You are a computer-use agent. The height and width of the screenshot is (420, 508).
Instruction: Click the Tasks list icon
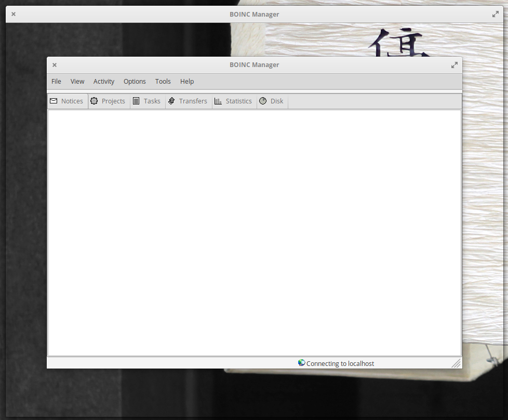click(x=137, y=101)
